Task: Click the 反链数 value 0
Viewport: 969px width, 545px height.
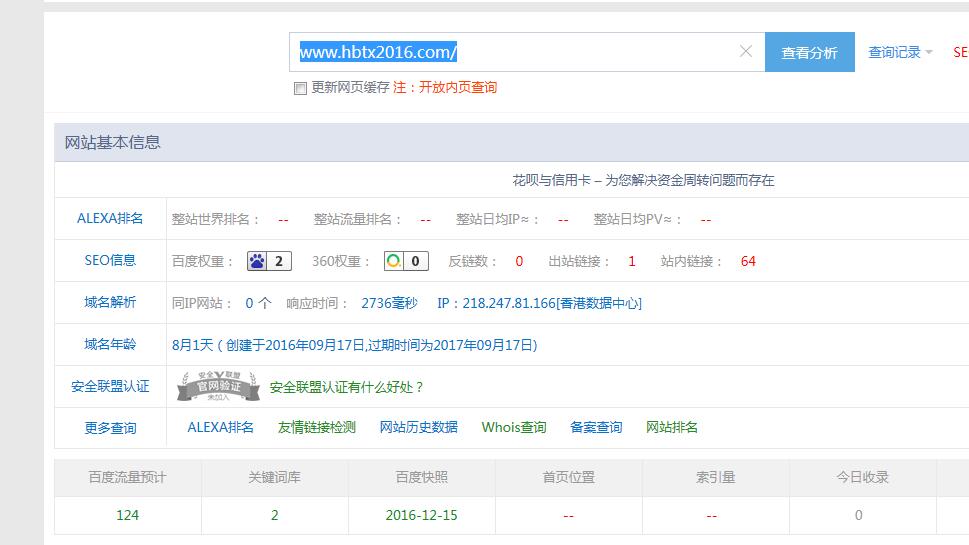Action: tap(519, 261)
